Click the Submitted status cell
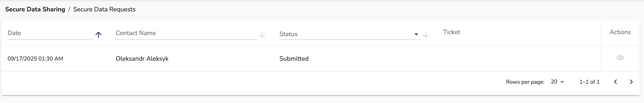The image size is (644, 103). coord(294,59)
